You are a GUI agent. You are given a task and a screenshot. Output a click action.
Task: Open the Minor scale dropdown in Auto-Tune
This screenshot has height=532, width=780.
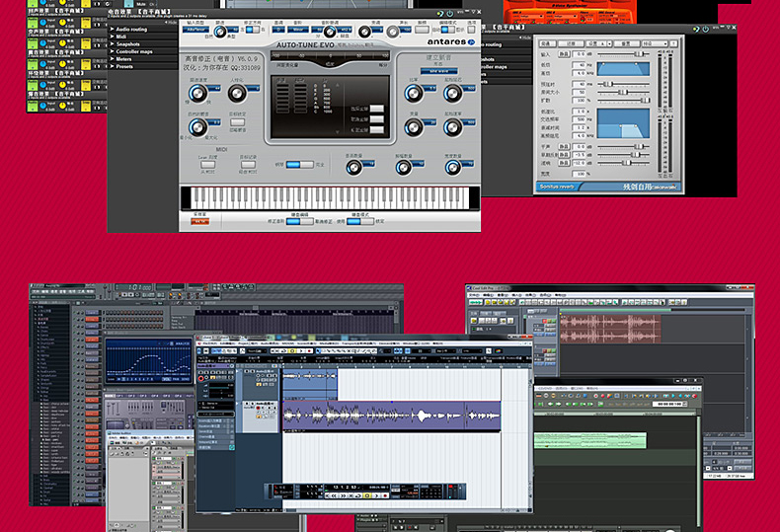pos(297,30)
